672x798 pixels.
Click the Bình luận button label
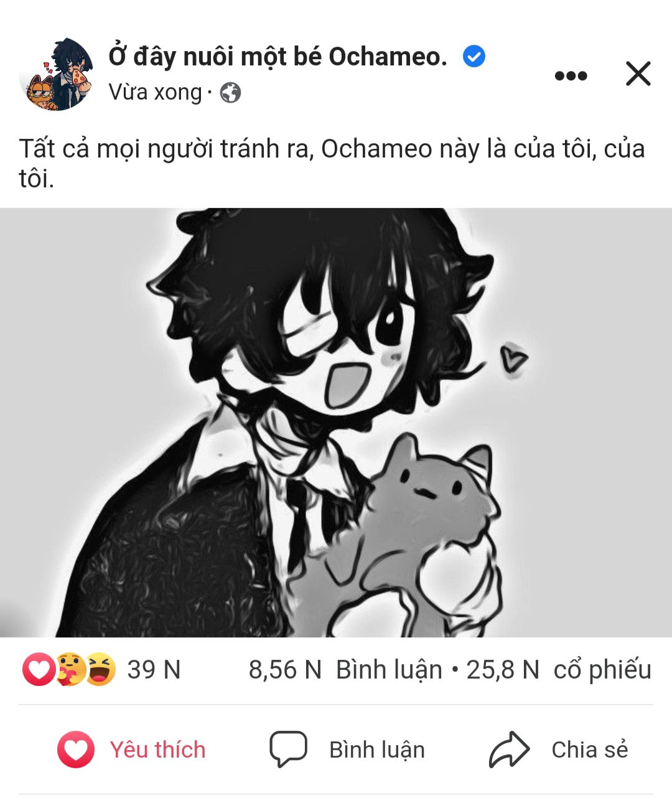tap(377, 749)
